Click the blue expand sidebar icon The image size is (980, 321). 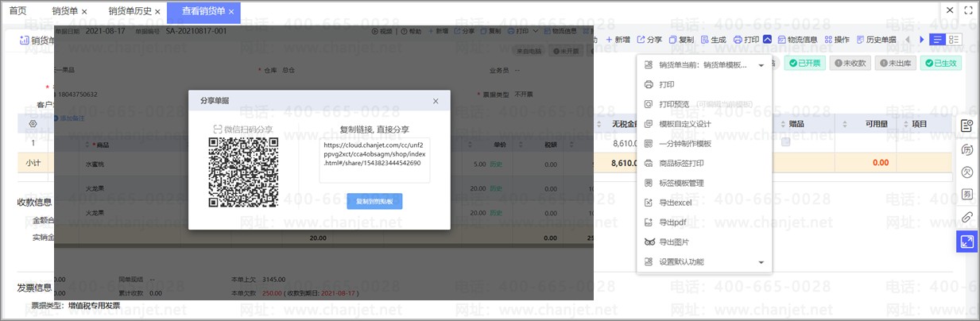point(966,242)
